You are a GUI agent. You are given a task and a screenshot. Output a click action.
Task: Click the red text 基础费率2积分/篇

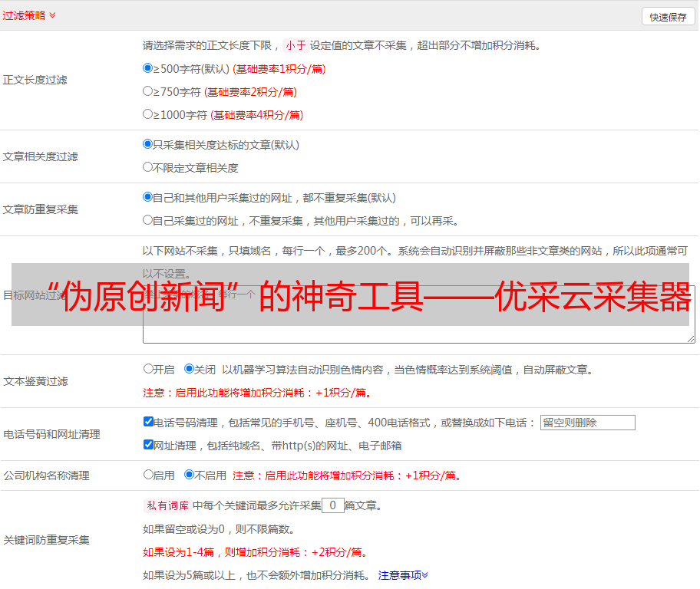click(x=250, y=92)
